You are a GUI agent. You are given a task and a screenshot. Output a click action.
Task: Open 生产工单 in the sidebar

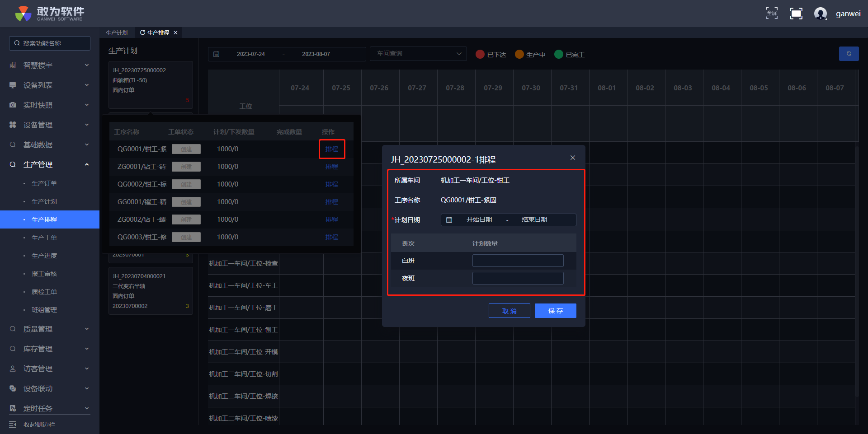click(44, 238)
